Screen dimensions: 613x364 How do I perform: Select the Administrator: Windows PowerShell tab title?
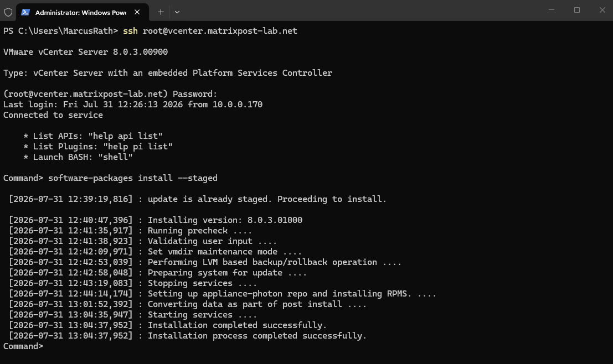click(81, 13)
